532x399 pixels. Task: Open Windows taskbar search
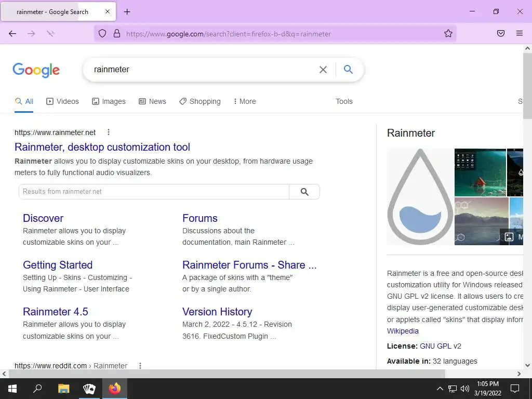tap(37, 389)
